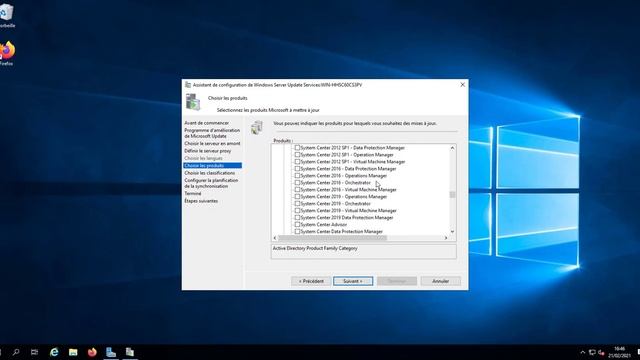The height and width of the screenshot is (360, 640).
Task: Select the Corbeille recycle bin desktop icon
Action: pos(7,16)
